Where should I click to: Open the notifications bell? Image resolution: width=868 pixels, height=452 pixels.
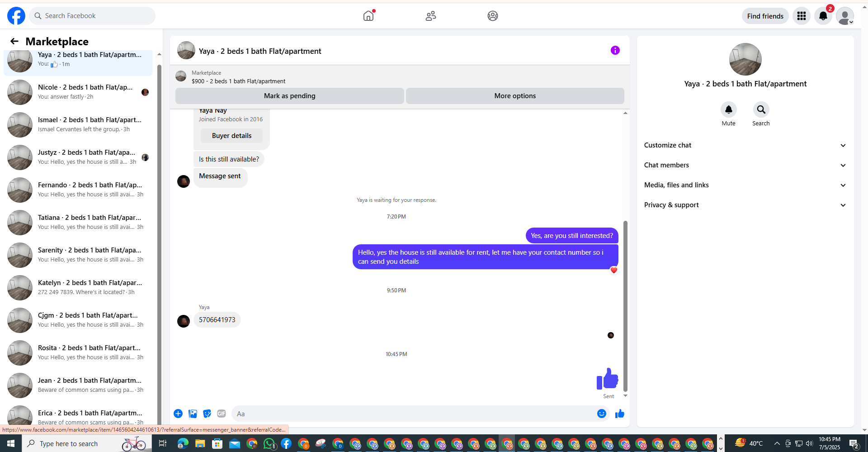pyautogui.click(x=823, y=16)
